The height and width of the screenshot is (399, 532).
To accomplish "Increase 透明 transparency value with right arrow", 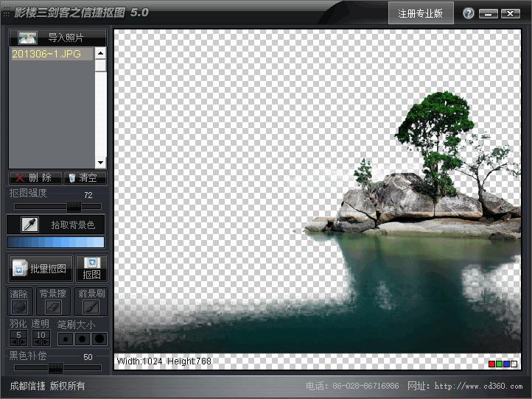I will point(46,342).
